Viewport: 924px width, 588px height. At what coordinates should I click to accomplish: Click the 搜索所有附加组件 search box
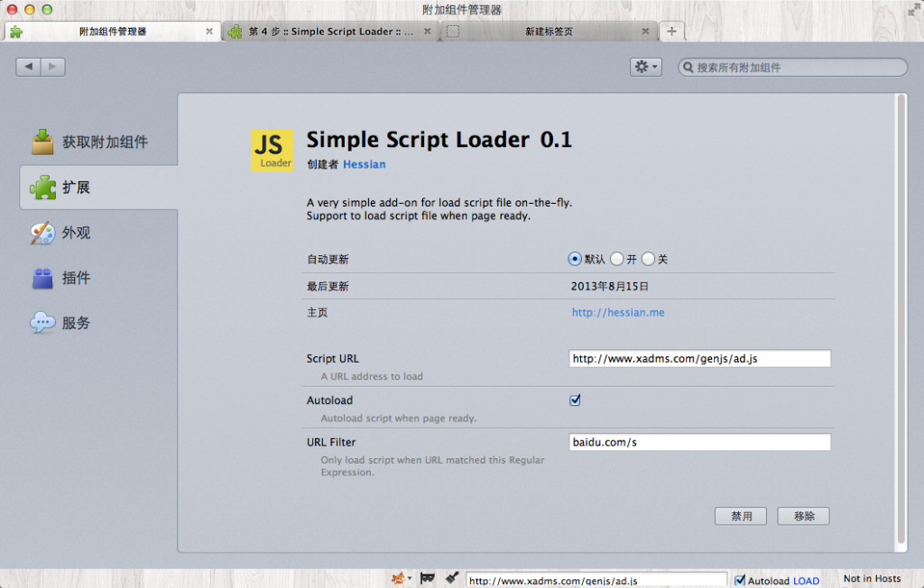[x=792, y=67]
